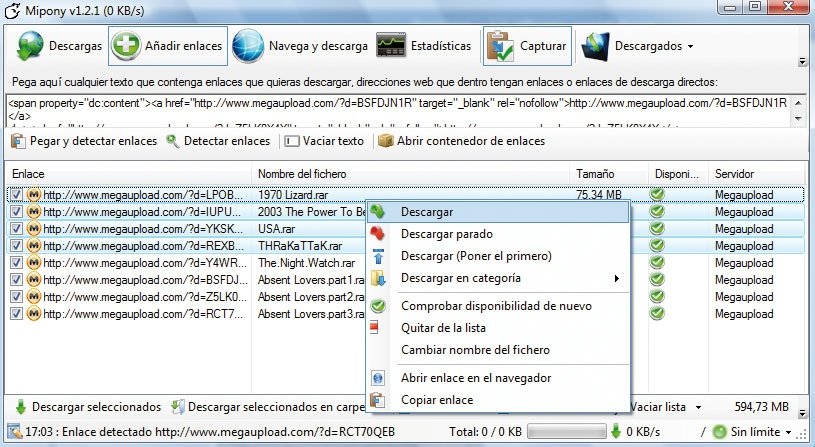Click clipboard icon beside Copiar enlace
Viewport: 815px width, 447px height.
[377, 400]
